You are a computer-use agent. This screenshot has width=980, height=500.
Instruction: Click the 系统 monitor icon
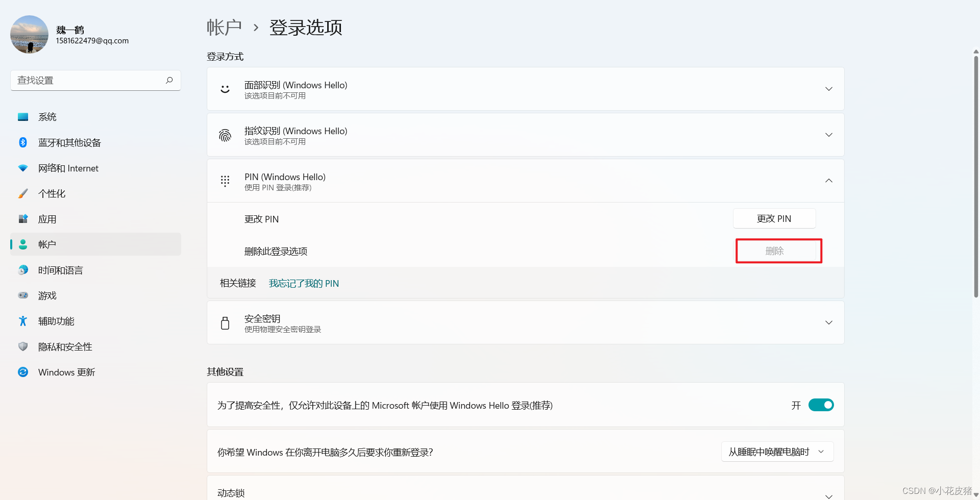[x=23, y=117]
